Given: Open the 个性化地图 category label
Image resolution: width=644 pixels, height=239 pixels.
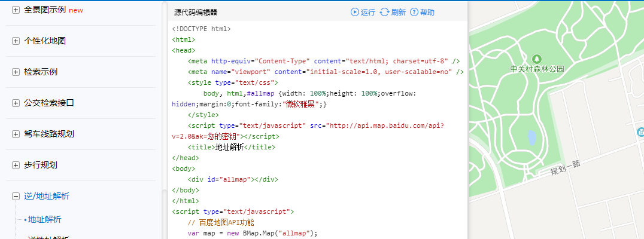Looking at the screenshot, I should point(45,41).
